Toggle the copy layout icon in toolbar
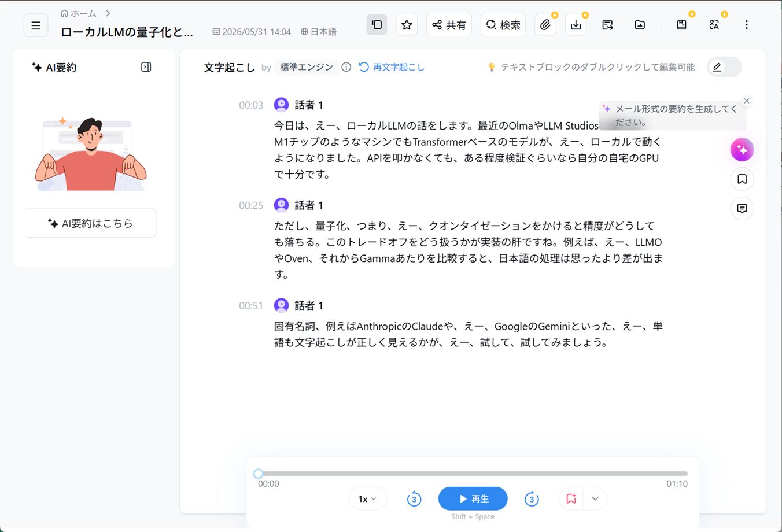The image size is (782, 532). (377, 25)
